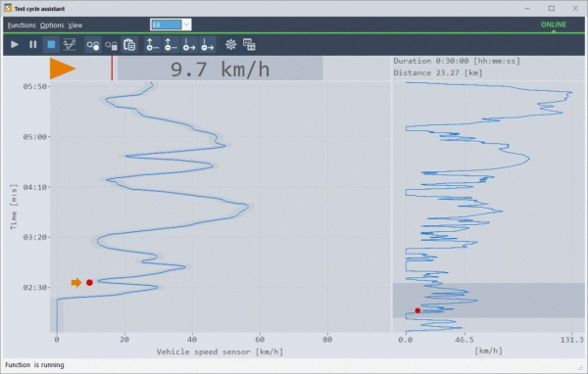Click the vertical zoom-out axis icon
This screenshot has height=374, width=588.
point(171,45)
